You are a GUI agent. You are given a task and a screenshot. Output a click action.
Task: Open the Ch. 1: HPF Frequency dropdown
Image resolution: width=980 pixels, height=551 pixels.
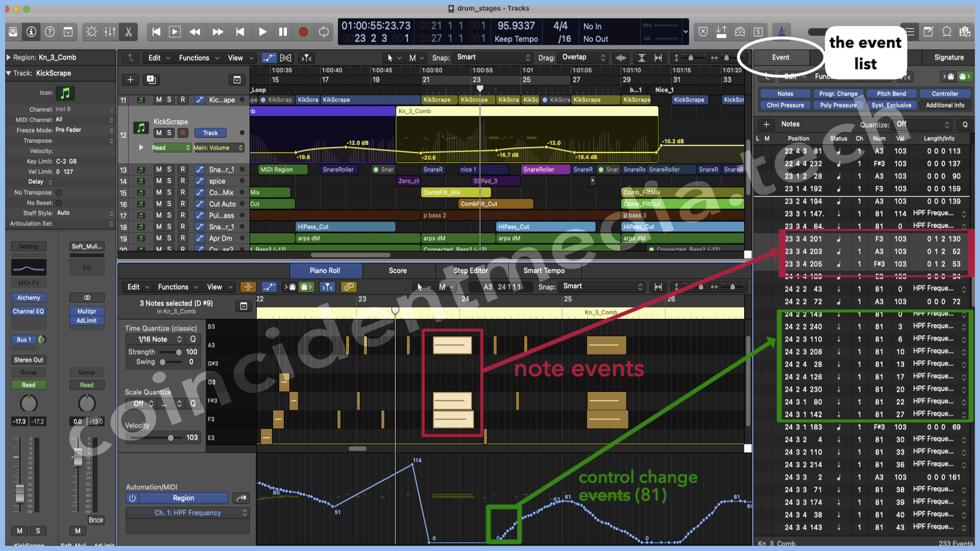pos(187,513)
